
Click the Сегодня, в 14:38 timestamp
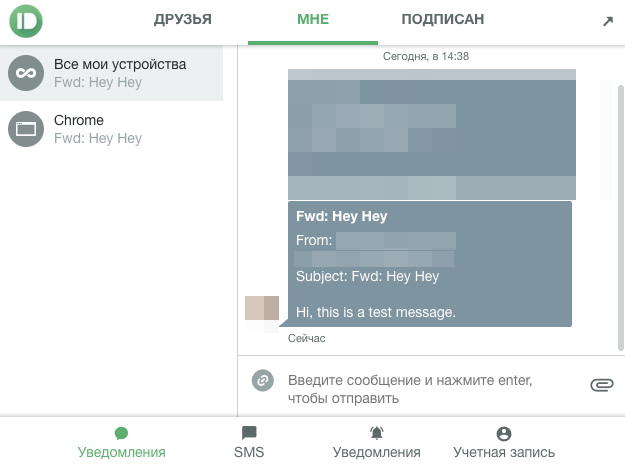pos(426,56)
